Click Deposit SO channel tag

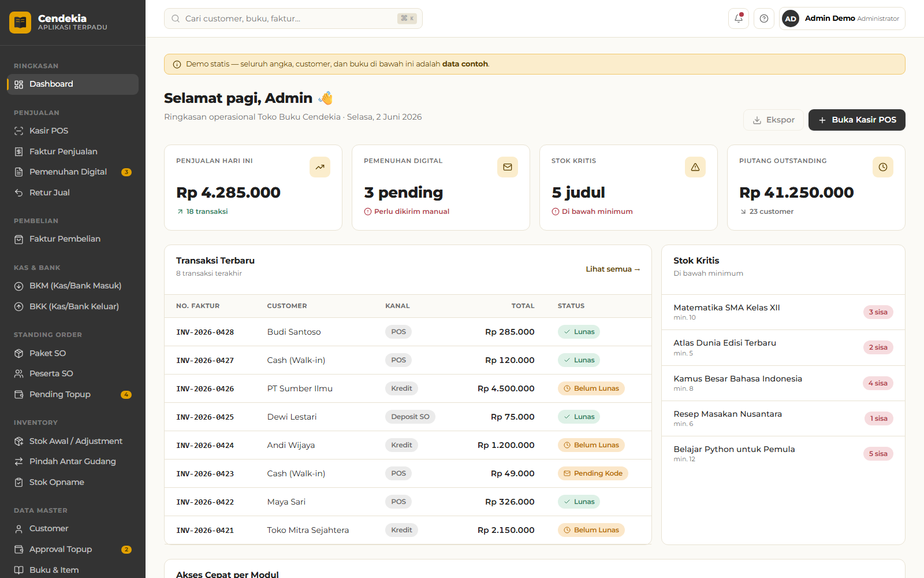[410, 417]
